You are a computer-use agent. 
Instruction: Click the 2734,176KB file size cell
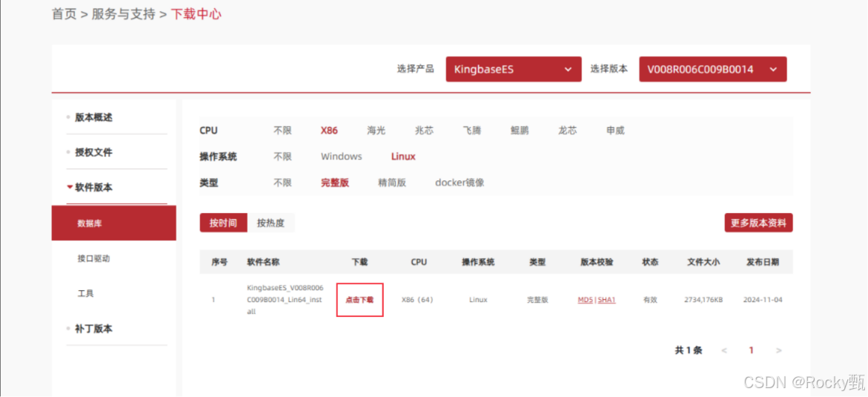(703, 299)
